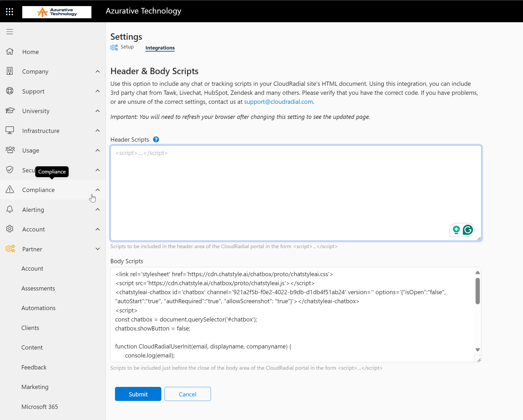Open Microsoft 365 under Partner
Viewport: 523px width, 420px height.
(x=40, y=407)
